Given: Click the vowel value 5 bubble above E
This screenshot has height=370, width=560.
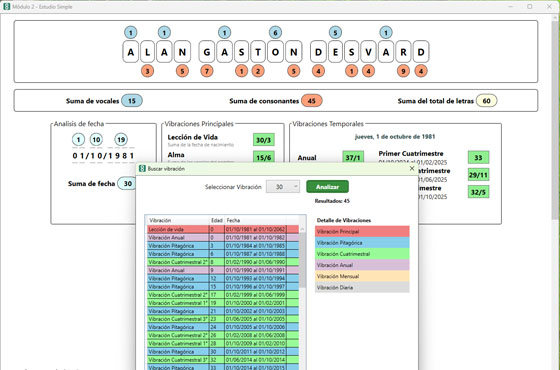Looking at the screenshot, I should (x=335, y=32).
